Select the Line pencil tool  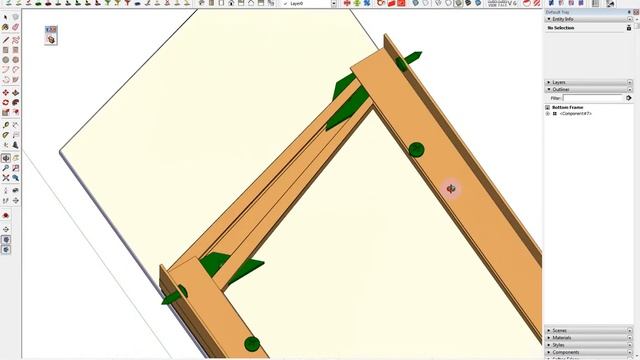click(x=5, y=40)
